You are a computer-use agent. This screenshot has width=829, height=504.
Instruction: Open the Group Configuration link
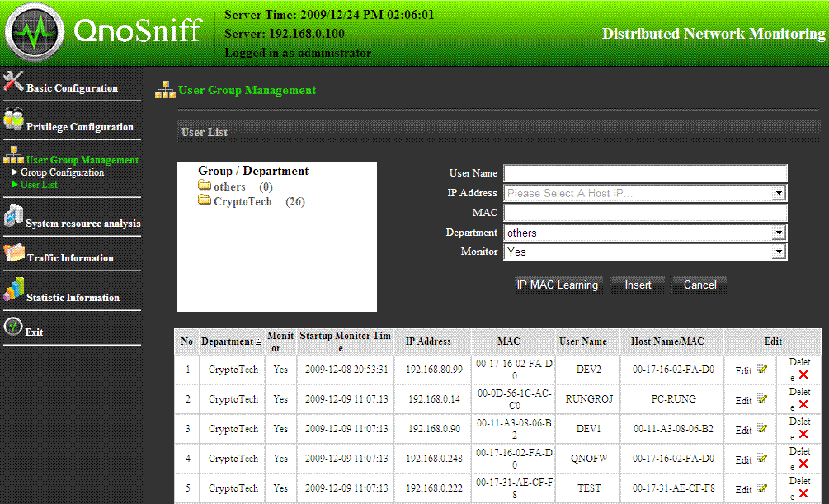click(x=63, y=172)
